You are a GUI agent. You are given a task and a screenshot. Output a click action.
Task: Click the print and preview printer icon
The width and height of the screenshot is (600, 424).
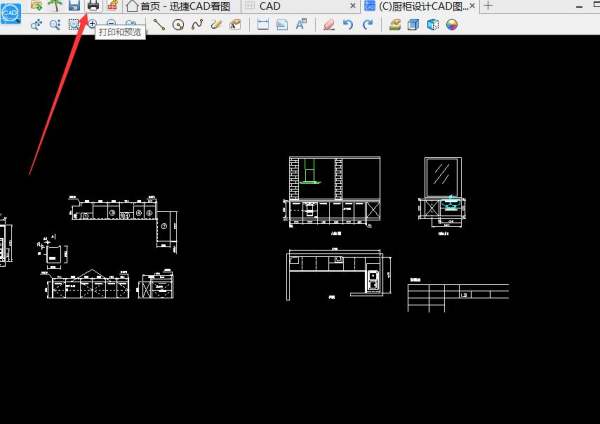coord(93,6)
